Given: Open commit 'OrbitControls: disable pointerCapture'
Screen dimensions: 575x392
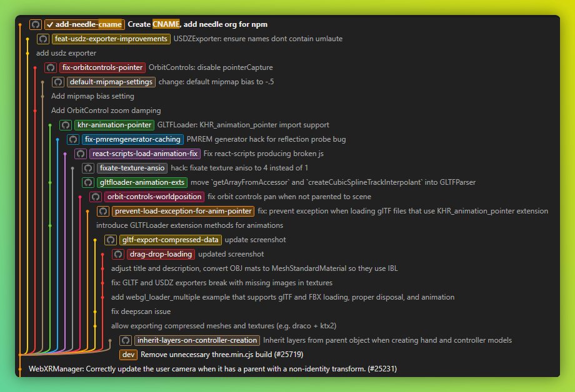Looking at the screenshot, I should point(211,67).
